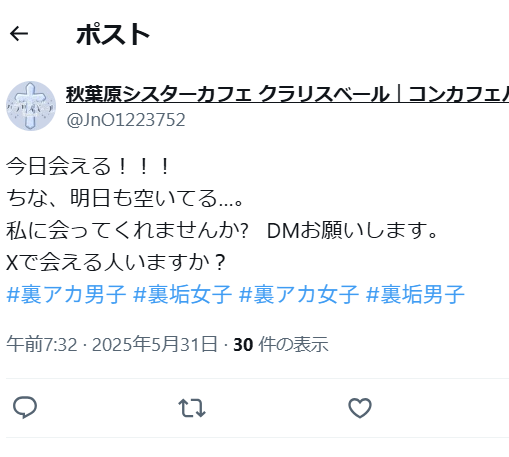Click the DMお願いします sentence
Viewport: 509px width, 457px height.
point(352,230)
